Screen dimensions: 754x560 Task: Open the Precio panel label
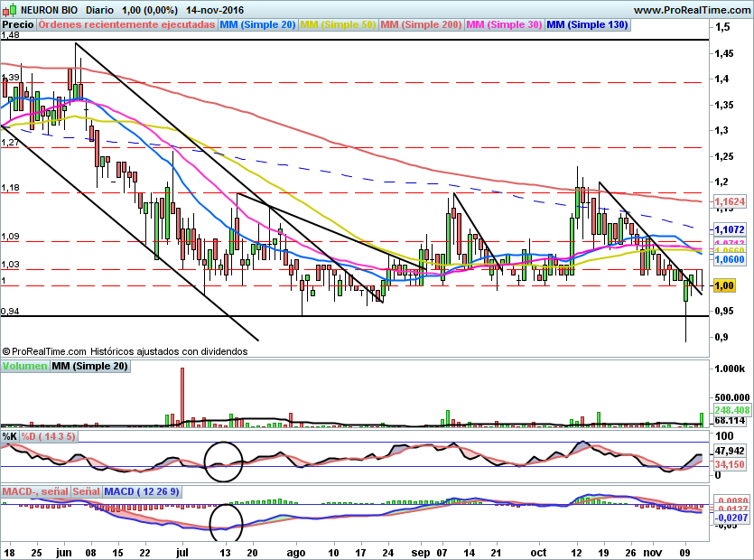tap(18, 25)
